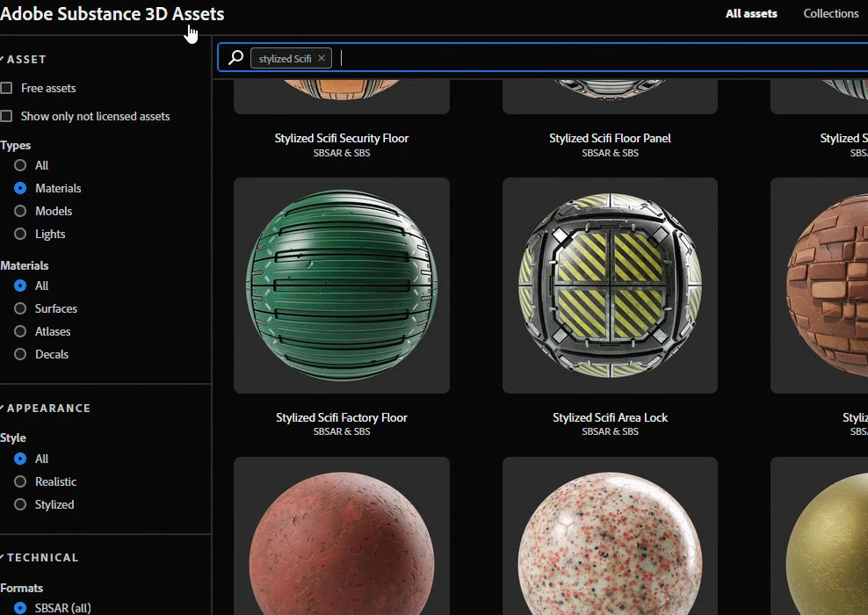Open the Stylized Scifi Floor Panel thumbnail
The height and width of the screenshot is (615, 868).
[x=610, y=97]
